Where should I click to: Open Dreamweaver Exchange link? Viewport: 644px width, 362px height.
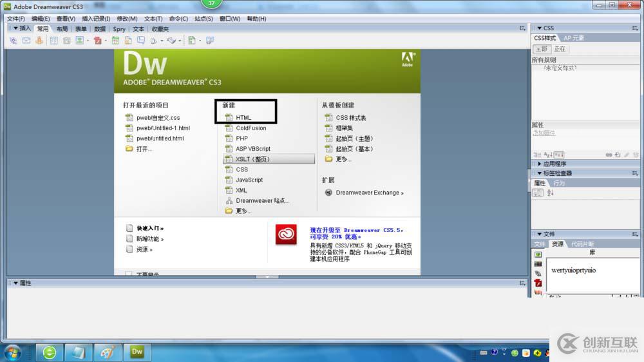coord(369,193)
